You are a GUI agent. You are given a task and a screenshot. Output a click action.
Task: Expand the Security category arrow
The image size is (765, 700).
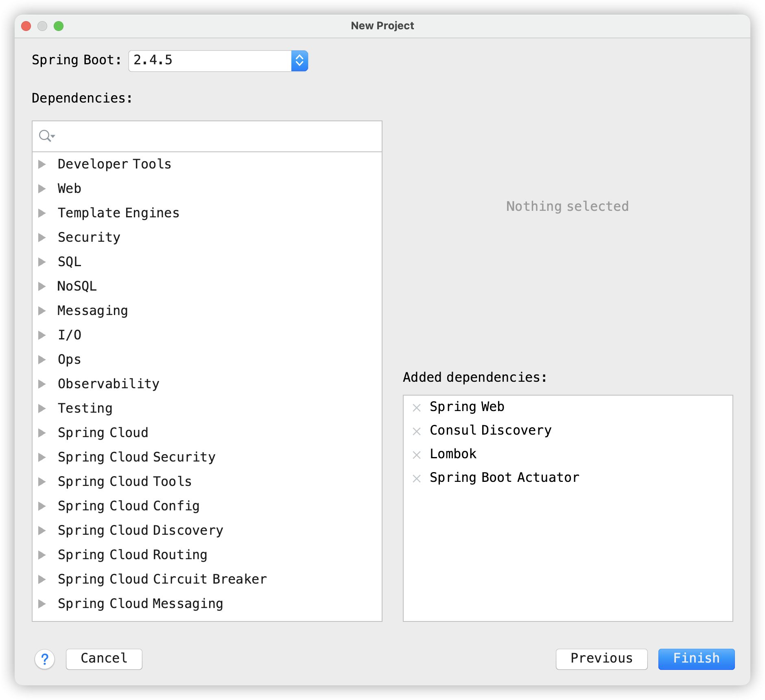click(42, 237)
